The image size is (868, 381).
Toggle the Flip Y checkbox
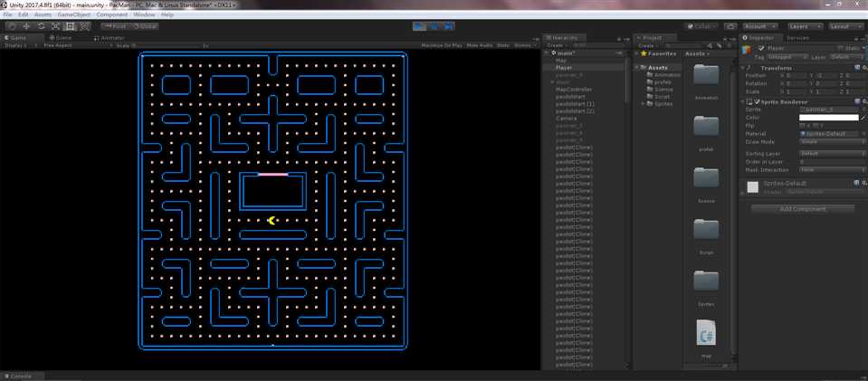815,126
